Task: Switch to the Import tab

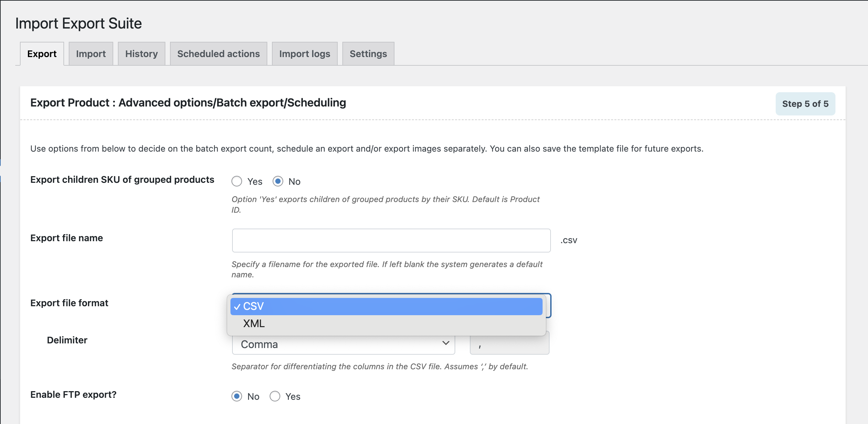Action: [x=91, y=53]
